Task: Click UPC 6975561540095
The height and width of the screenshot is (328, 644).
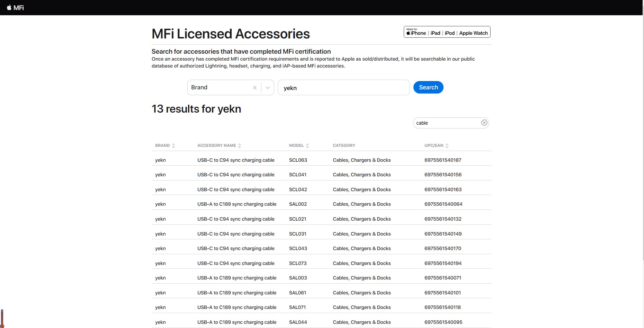Action: (x=443, y=322)
